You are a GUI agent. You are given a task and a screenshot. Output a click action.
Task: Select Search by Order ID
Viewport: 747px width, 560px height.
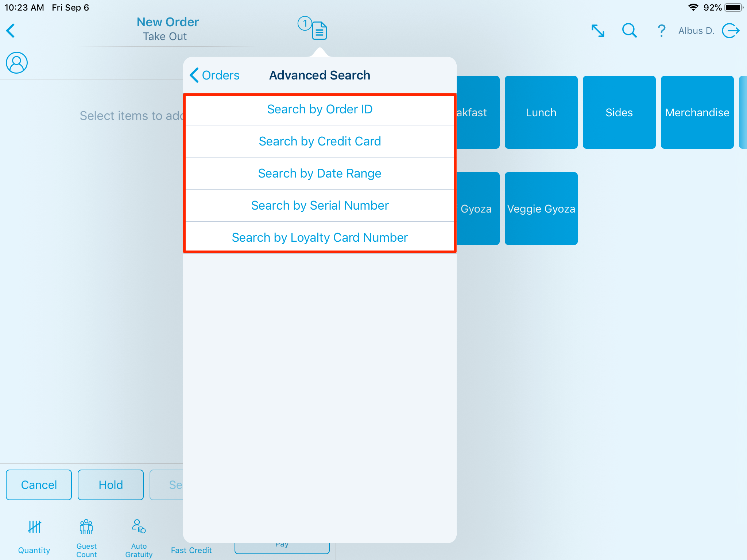[320, 109]
